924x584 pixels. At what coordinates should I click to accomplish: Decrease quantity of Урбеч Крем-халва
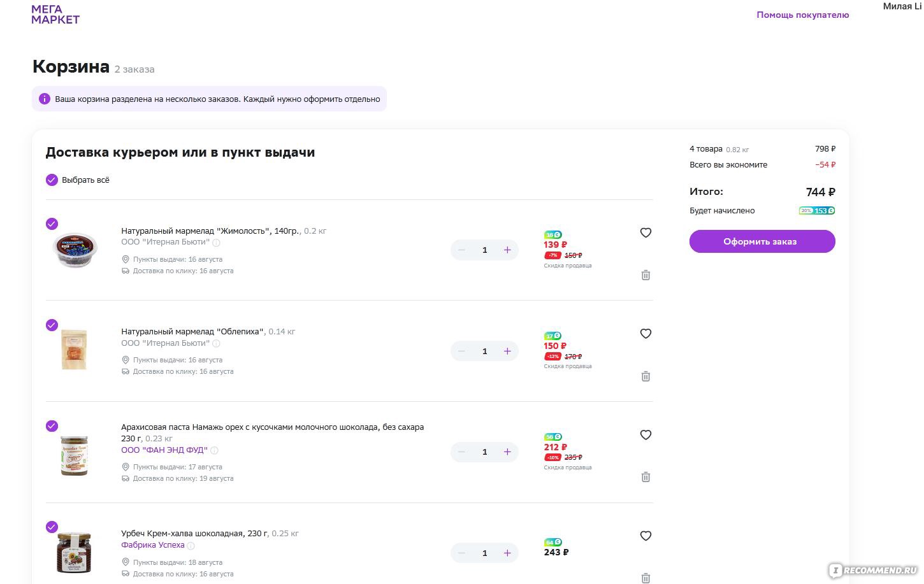tap(461, 553)
